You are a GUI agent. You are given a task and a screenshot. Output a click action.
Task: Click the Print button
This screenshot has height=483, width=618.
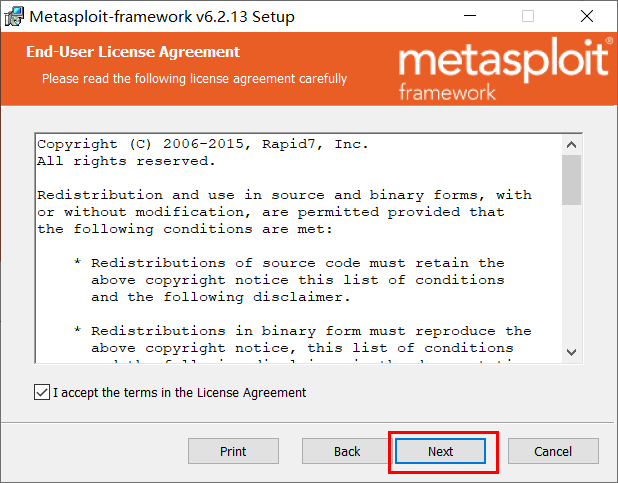pos(233,451)
